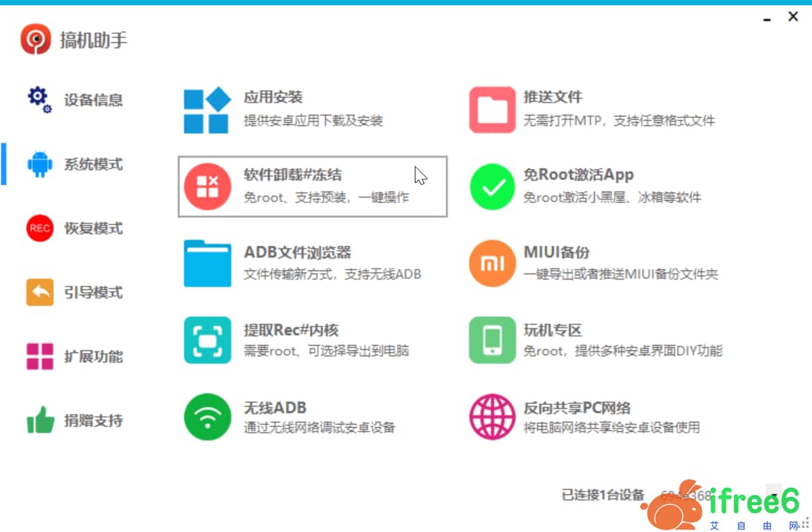This screenshot has height=532, width=812.
Task: Click the green 无线ADB Wi-Fi icon
Action: click(207, 416)
